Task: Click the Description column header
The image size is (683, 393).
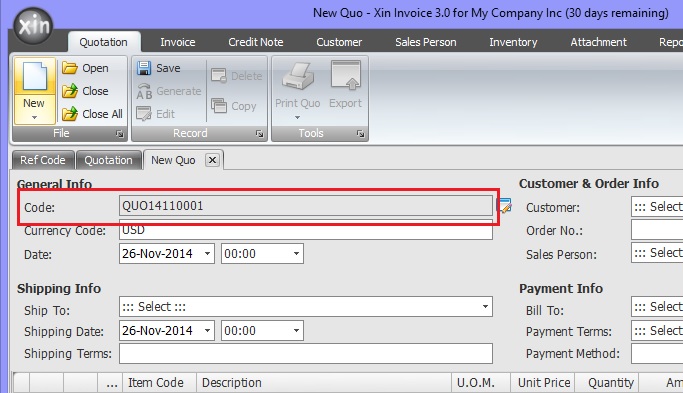Action: 324,383
